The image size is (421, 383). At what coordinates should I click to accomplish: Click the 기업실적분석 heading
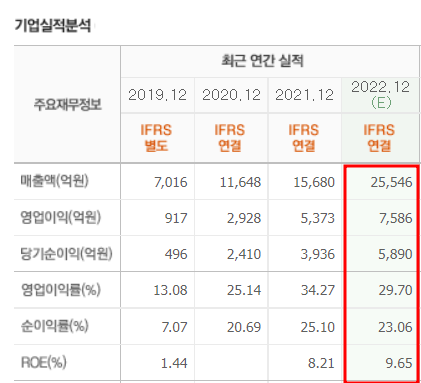pyautogui.click(x=53, y=26)
